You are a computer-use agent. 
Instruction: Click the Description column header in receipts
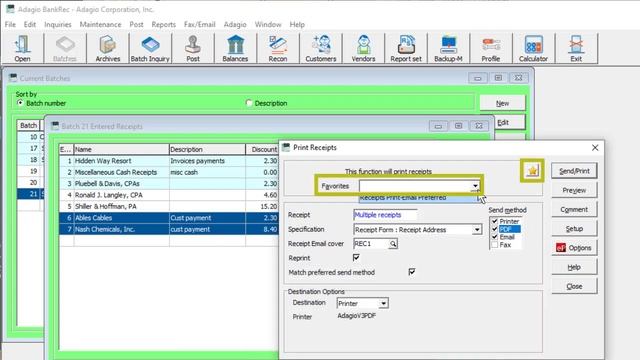click(x=207, y=149)
